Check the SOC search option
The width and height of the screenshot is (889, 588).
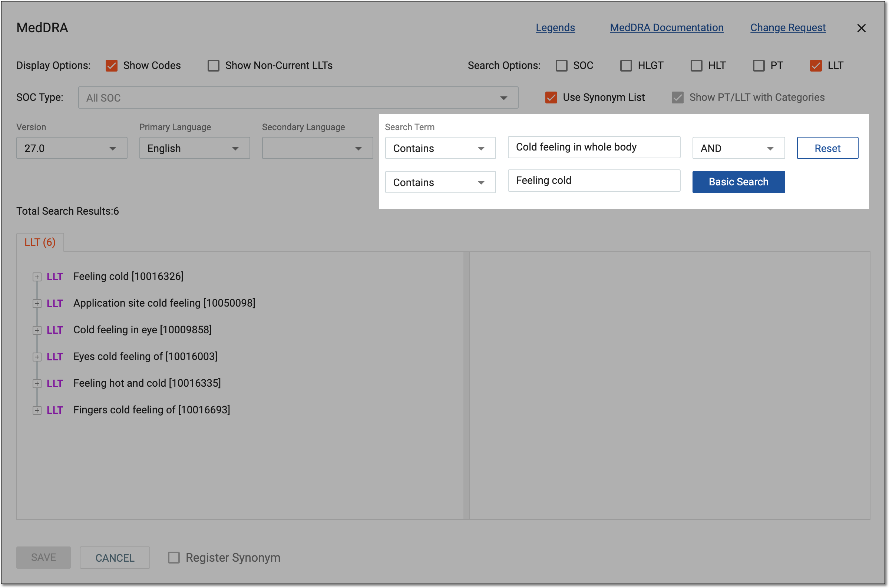[561, 66]
